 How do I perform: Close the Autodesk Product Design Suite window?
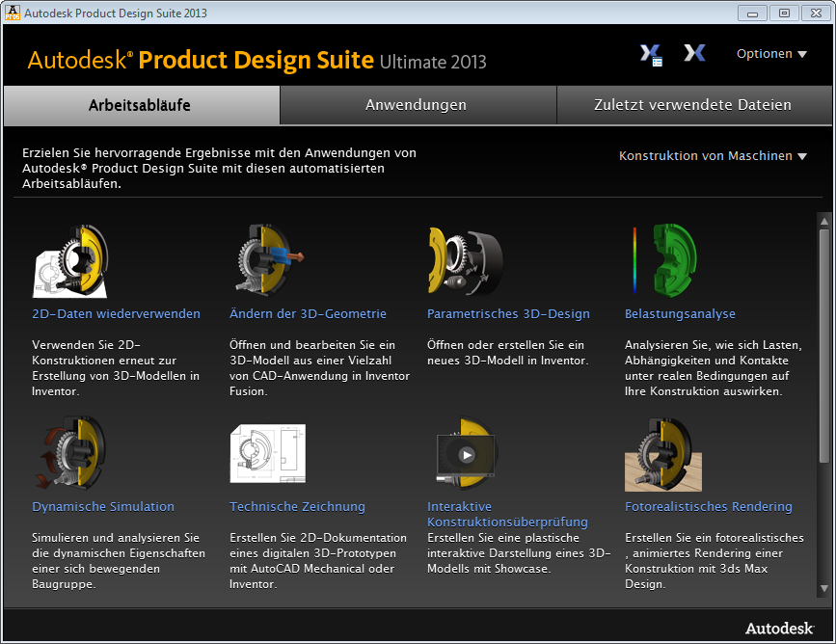tap(816, 13)
